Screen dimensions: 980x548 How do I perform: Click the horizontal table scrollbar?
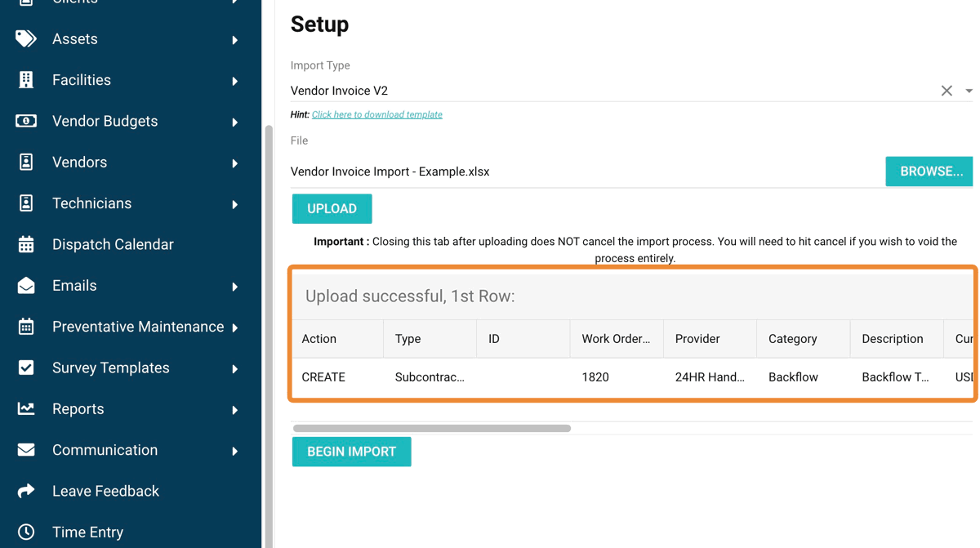[x=431, y=428]
